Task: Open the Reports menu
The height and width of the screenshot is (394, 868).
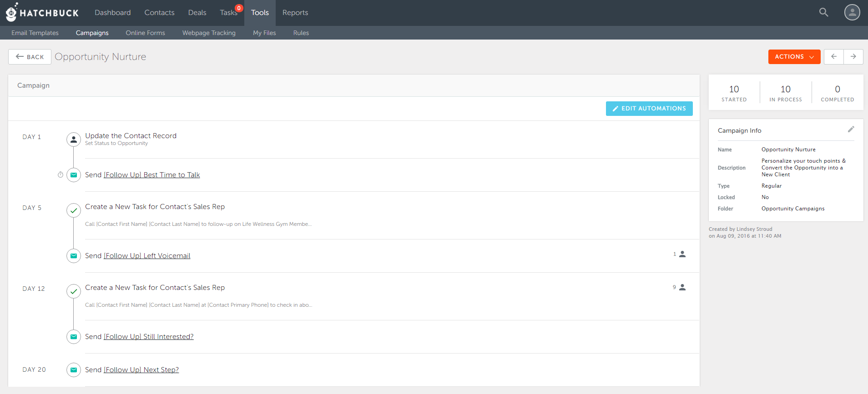Action: point(295,13)
